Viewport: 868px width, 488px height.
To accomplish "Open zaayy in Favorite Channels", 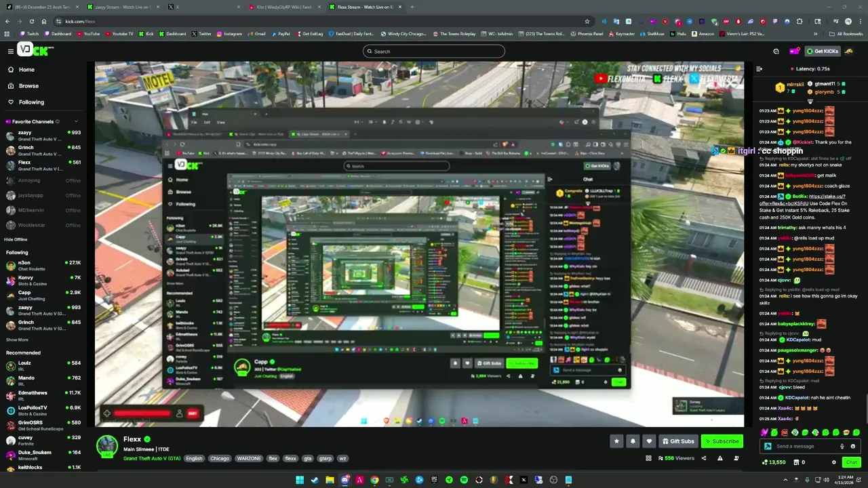I will point(43,136).
